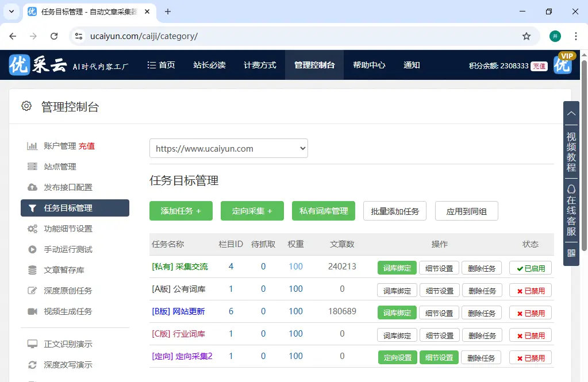
Task: Collapse the right side panel via up chevron
Action: tap(570, 113)
